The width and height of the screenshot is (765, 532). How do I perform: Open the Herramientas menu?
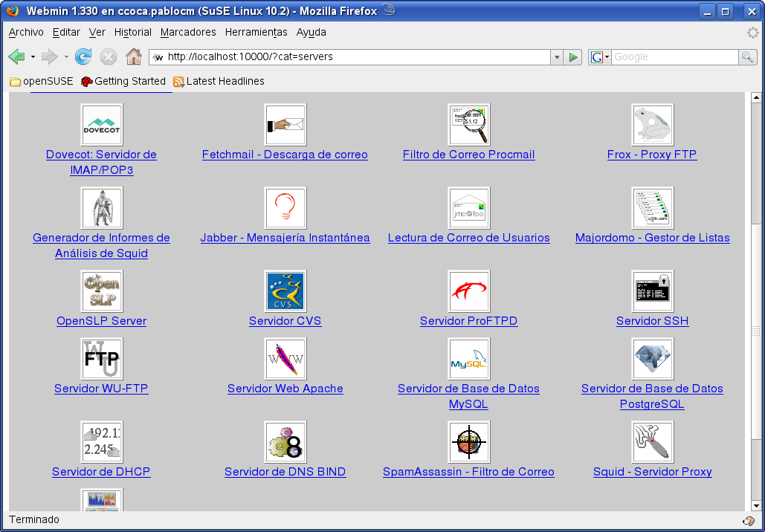256,33
